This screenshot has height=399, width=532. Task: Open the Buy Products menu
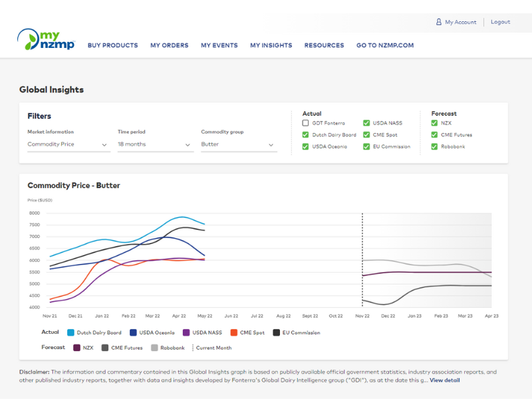pyautogui.click(x=112, y=45)
